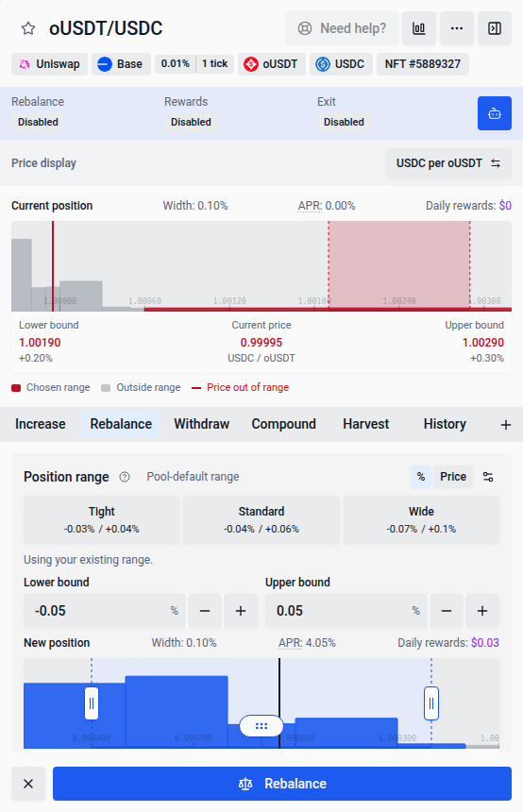Open NFT #5889327 tag

click(x=423, y=64)
